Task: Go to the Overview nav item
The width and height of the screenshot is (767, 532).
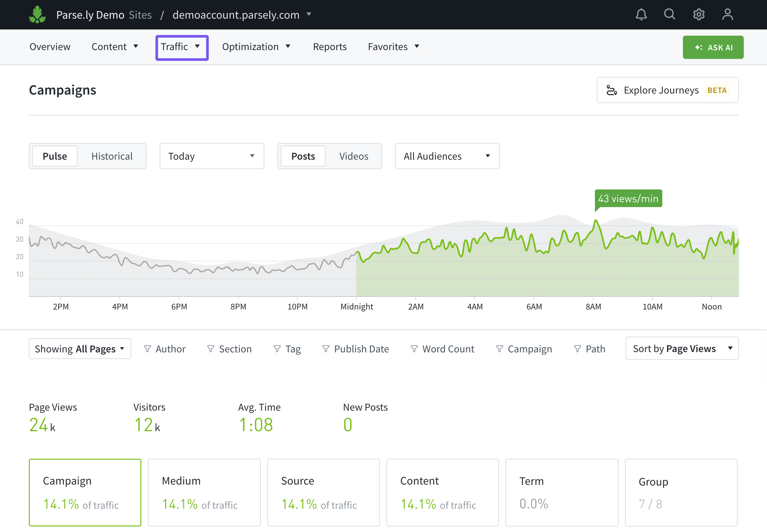Action: (50, 47)
